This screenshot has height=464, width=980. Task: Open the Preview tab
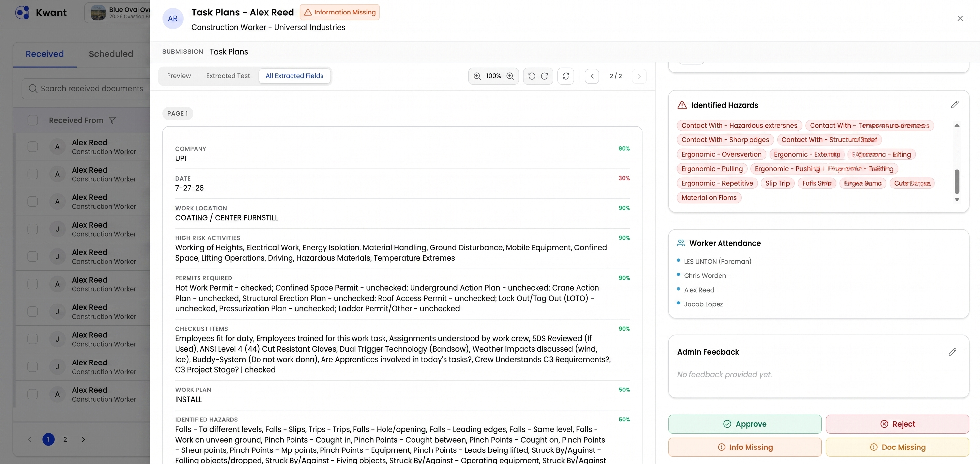[179, 76]
